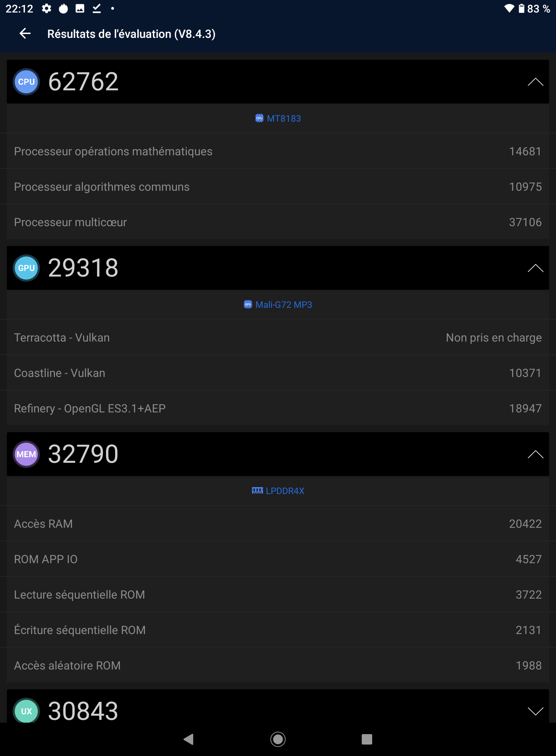The image size is (556, 756).
Task: Select the Processeur multicœur row
Action: pos(278,222)
